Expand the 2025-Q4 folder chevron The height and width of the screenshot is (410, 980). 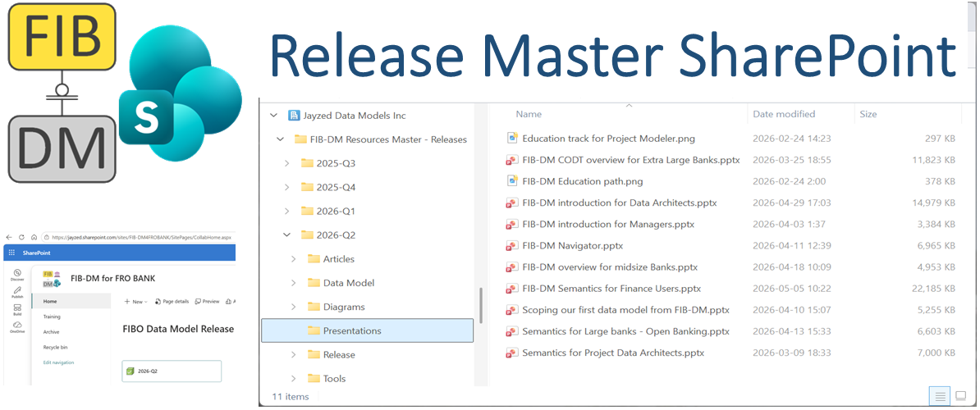coord(287,187)
